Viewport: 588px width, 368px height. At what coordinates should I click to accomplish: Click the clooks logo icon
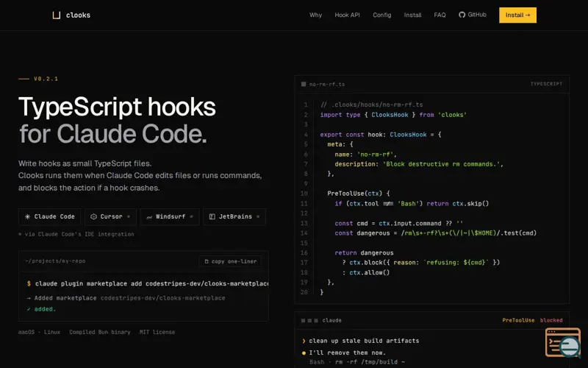pos(57,15)
